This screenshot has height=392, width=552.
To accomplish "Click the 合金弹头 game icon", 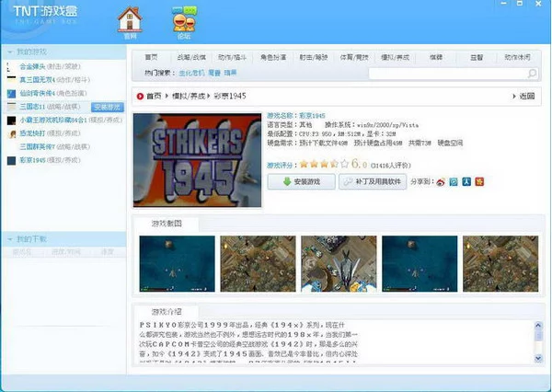I will pos(10,66).
